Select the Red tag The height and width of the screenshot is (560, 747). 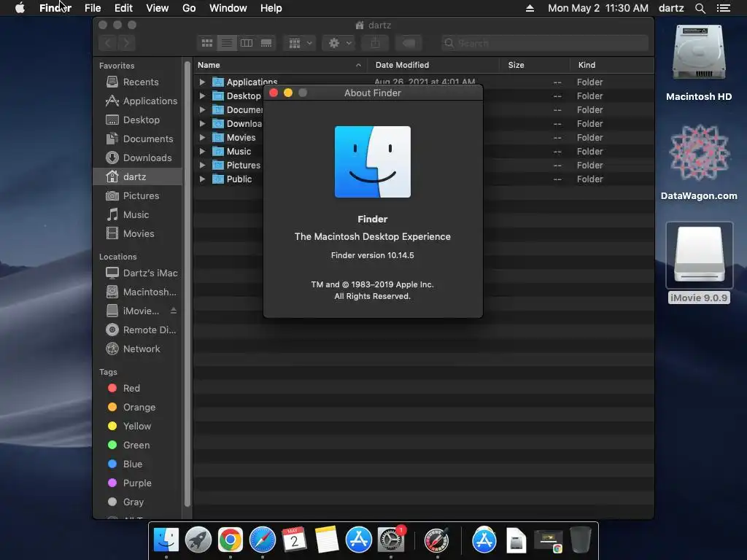point(138,388)
